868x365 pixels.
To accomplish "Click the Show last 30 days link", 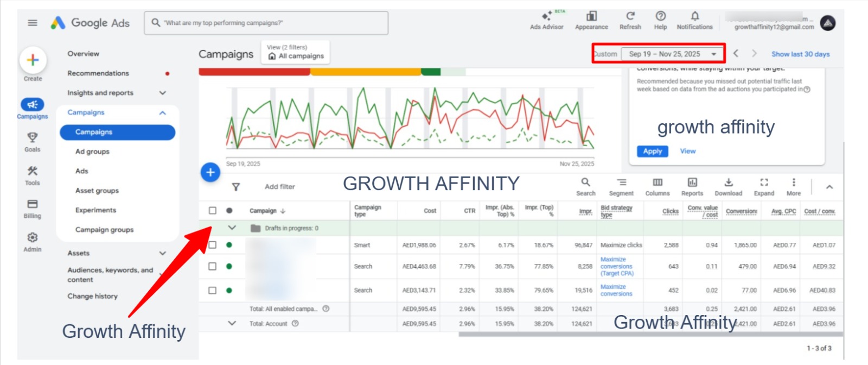I will 800,54.
